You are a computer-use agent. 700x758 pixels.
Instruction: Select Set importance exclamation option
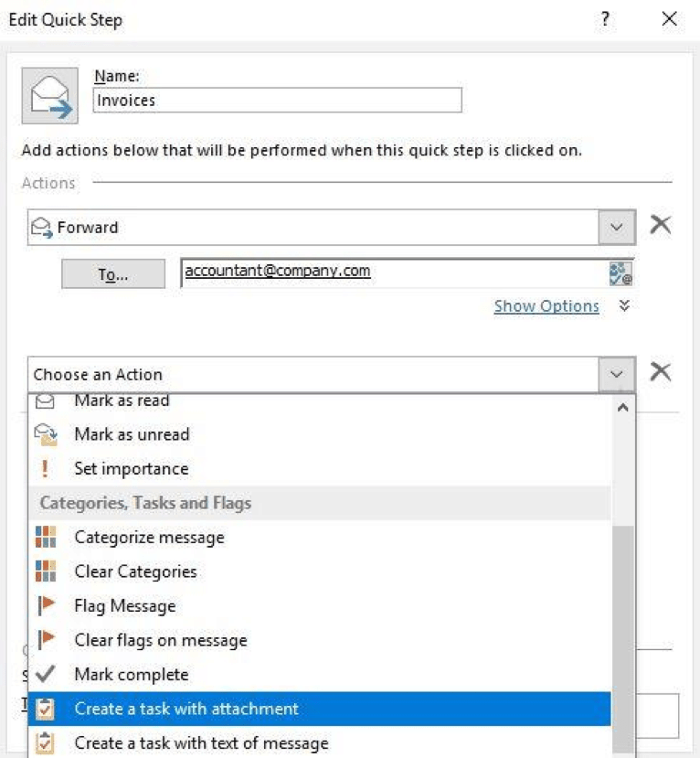131,469
